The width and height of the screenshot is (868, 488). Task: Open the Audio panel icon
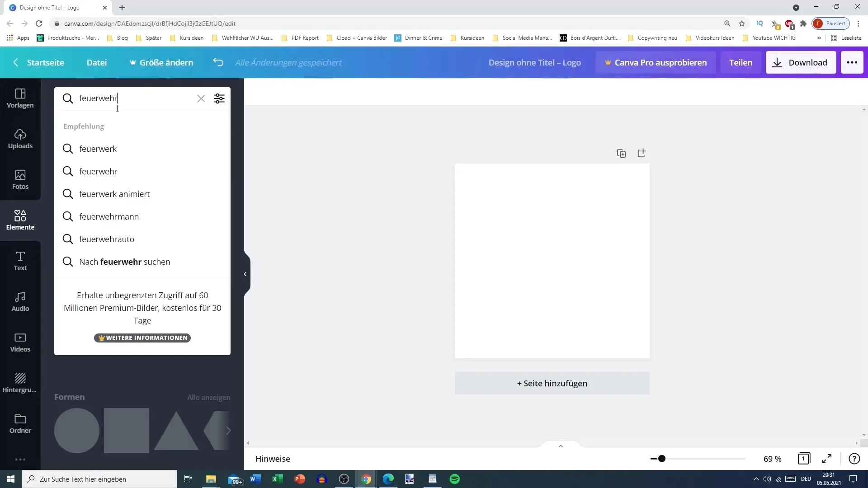coord(20,301)
